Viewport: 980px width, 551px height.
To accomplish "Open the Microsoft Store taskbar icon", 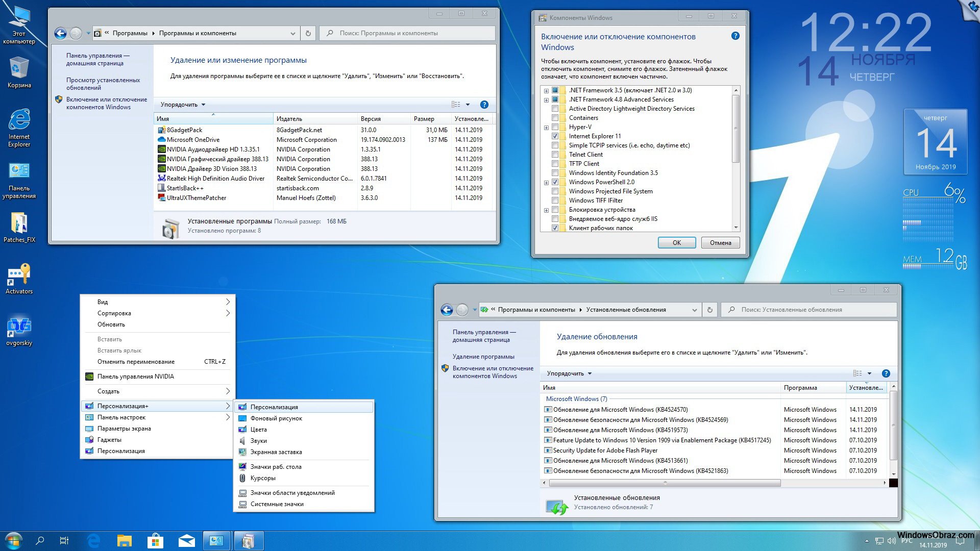I will [155, 541].
